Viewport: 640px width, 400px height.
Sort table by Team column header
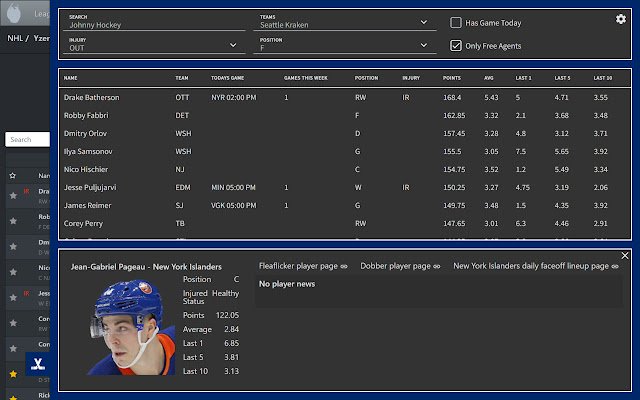182,78
